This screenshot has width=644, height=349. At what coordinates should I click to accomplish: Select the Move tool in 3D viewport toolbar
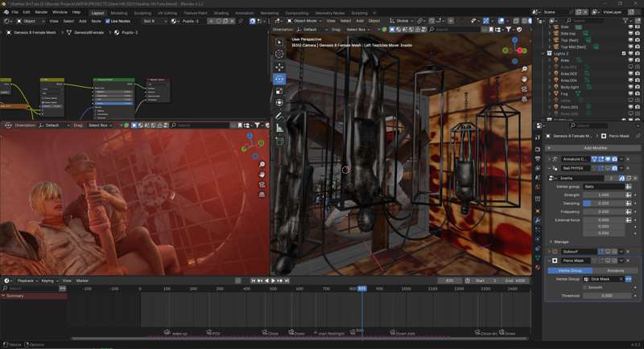tap(279, 67)
